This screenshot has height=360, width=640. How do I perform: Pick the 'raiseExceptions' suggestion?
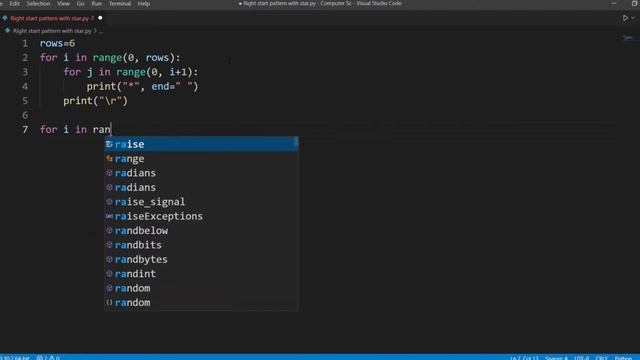[201, 216]
